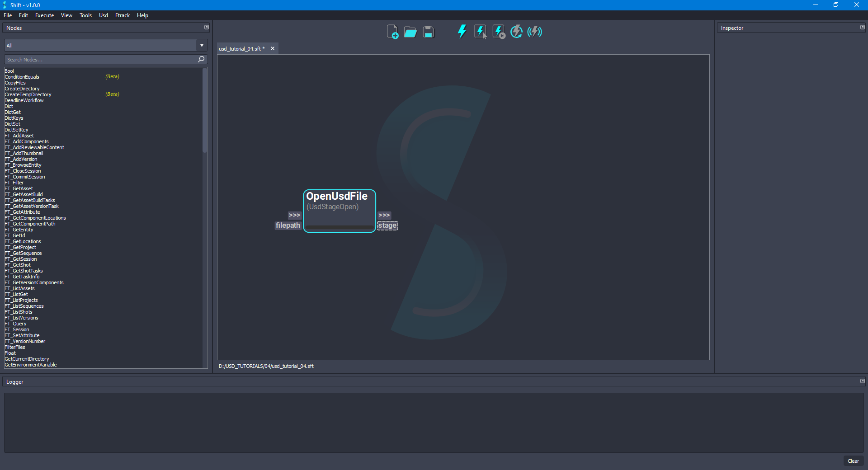Select FT_GetAsset in the node list

click(x=19, y=188)
